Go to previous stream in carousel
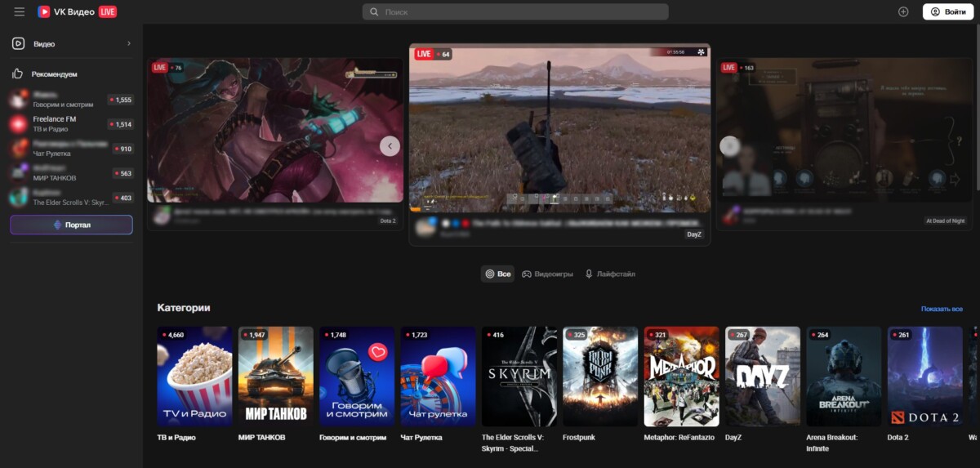The width and height of the screenshot is (980, 468). 390,146
